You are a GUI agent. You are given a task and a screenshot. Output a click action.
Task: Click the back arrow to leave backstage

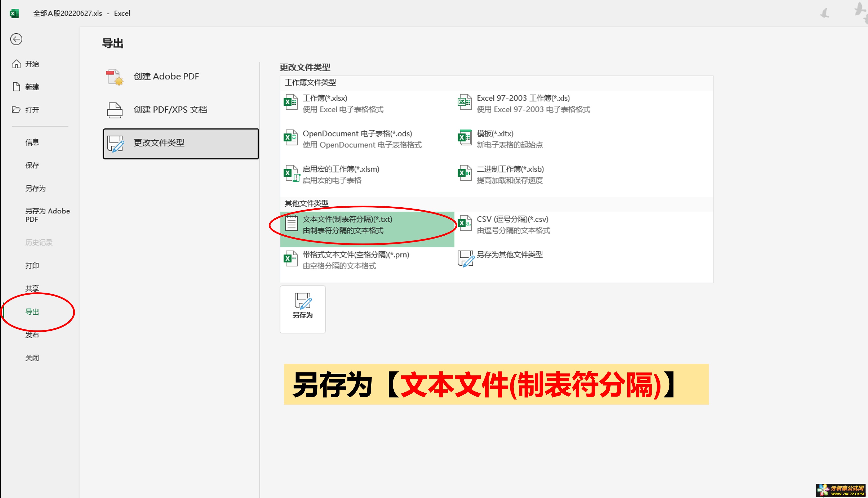coord(16,39)
